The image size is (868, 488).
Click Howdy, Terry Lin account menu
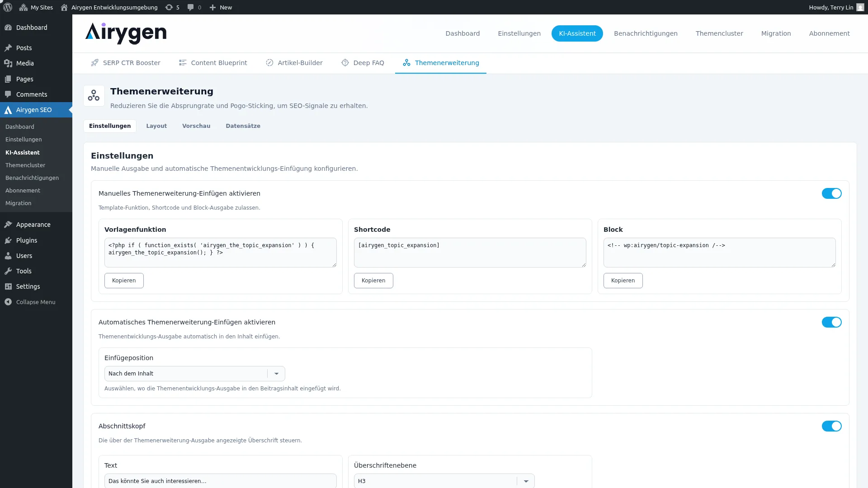[836, 7]
